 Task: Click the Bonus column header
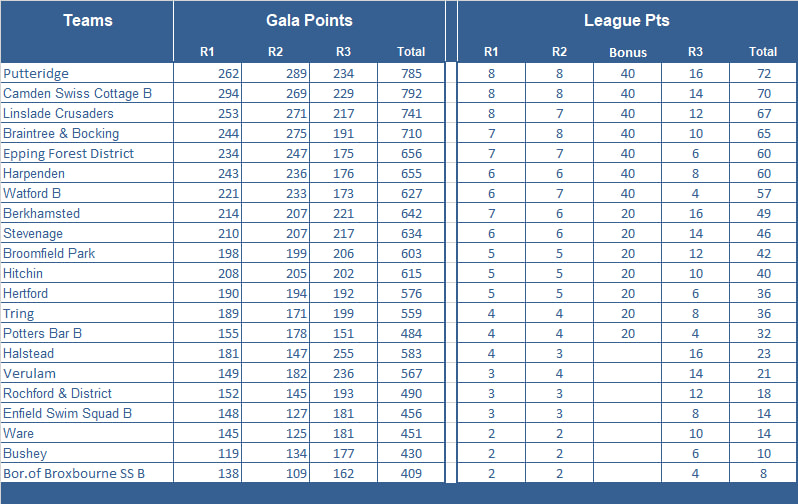628,52
